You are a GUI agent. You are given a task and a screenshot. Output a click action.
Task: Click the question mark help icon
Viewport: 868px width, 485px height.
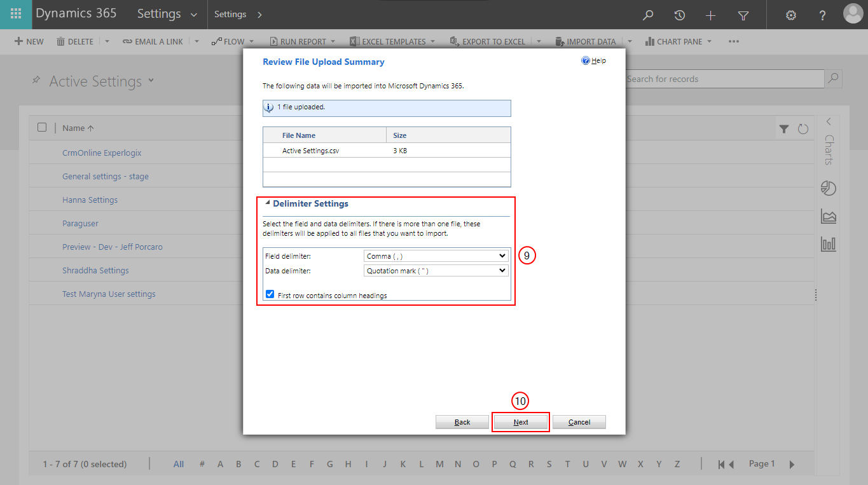(x=822, y=15)
